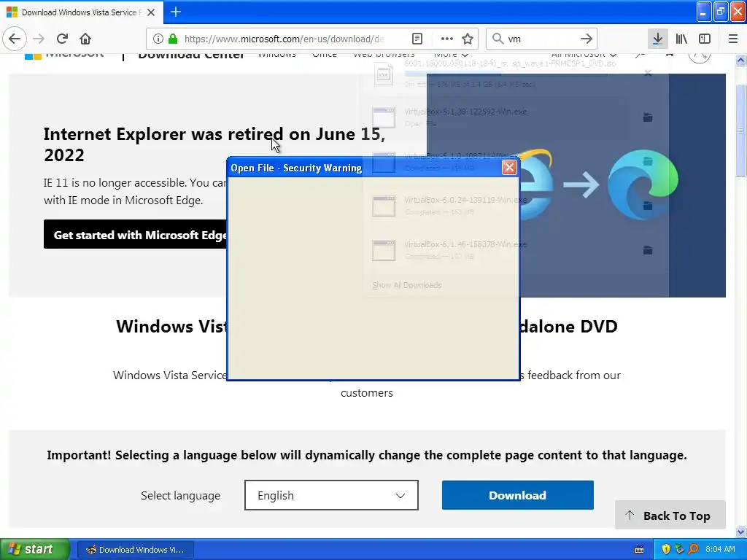Toggle the Firefox downloads arrow button
This screenshot has width=747, height=560.
pos(657,39)
